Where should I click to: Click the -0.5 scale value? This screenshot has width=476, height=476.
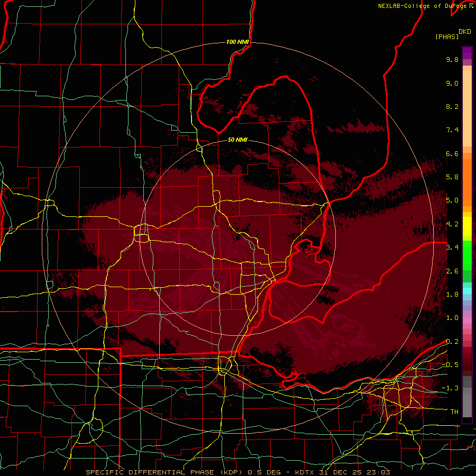pyautogui.click(x=450, y=365)
